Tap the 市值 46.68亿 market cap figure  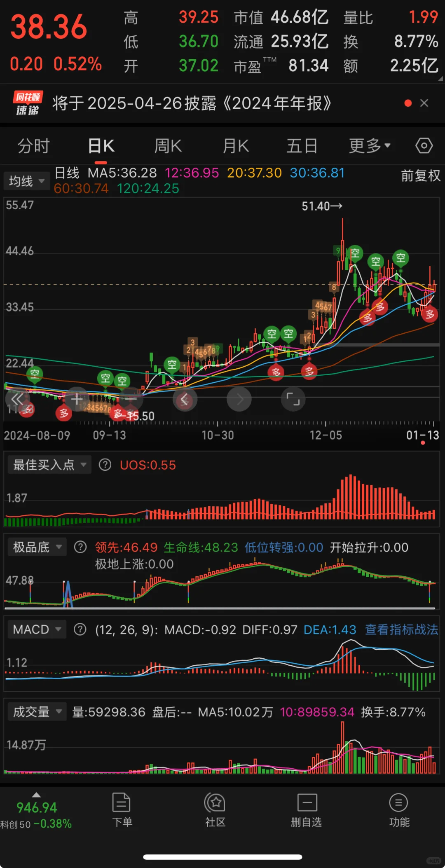click(x=281, y=17)
